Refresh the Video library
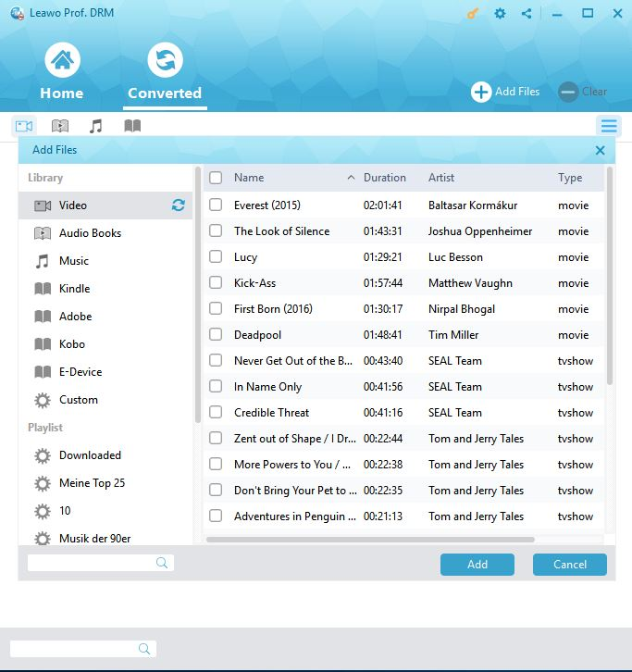Image resolution: width=632 pixels, height=672 pixels. (179, 205)
